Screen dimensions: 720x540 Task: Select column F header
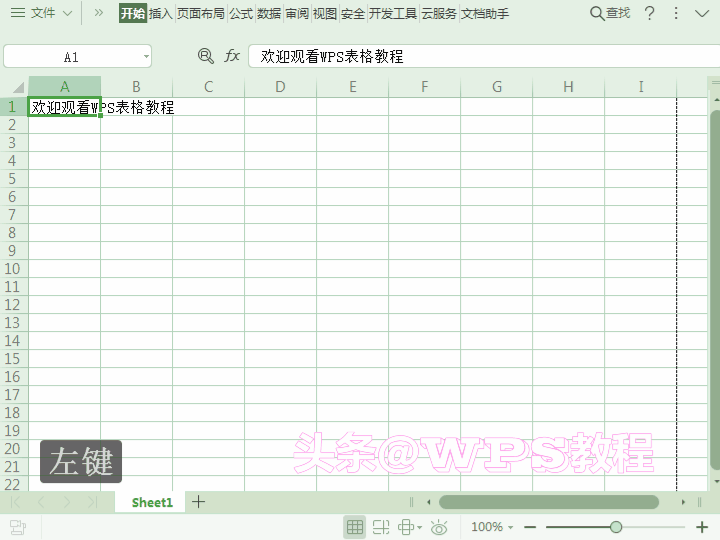pos(425,86)
